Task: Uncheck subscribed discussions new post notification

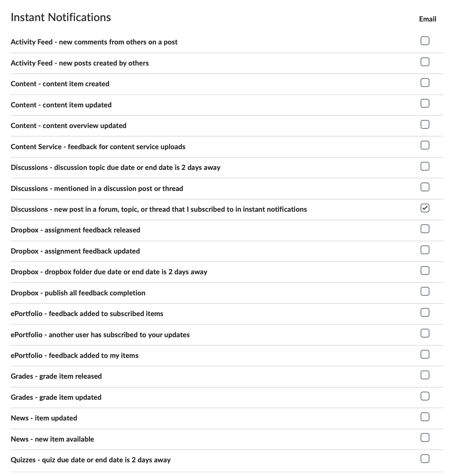Action: point(425,208)
